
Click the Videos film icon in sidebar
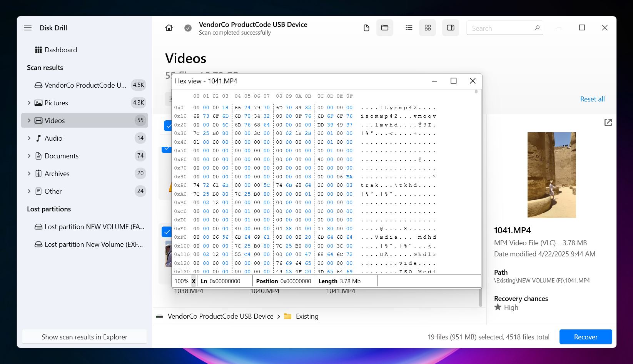click(x=38, y=121)
